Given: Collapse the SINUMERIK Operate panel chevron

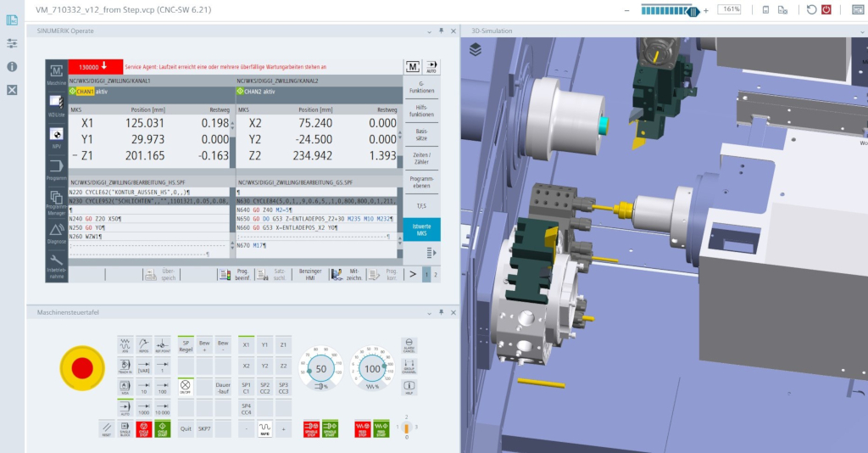Looking at the screenshot, I should coord(429,31).
